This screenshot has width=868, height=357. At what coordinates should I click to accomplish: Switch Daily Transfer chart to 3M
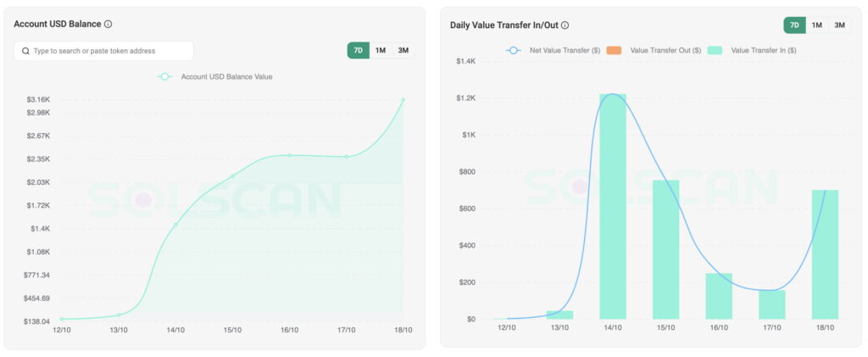pos(840,25)
